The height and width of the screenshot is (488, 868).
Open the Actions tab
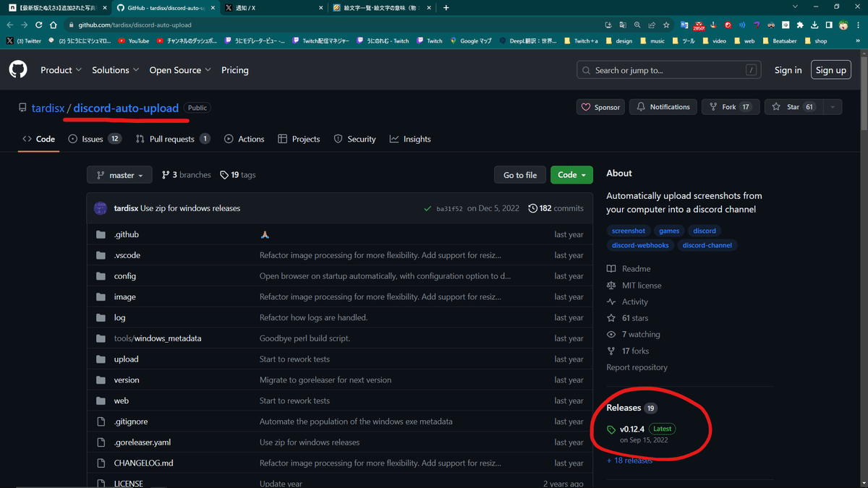tap(244, 139)
